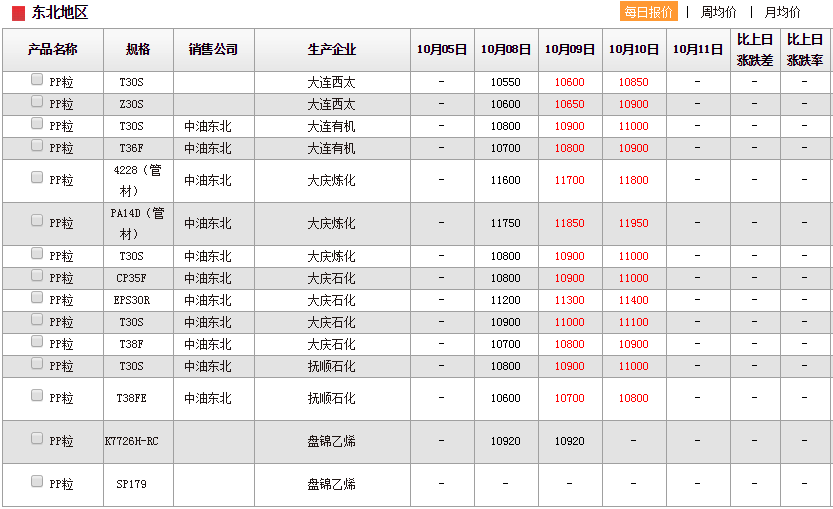Click red price 11700 in 4228 row
The height and width of the screenshot is (509, 833).
(570, 181)
